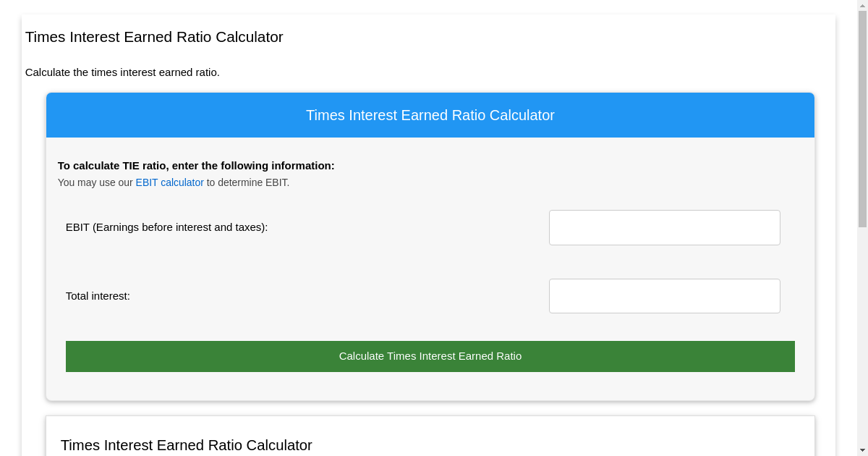This screenshot has height=456, width=868.
Task: Click the subtitle describing the calculator purpose
Action: pyautogui.click(x=122, y=72)
